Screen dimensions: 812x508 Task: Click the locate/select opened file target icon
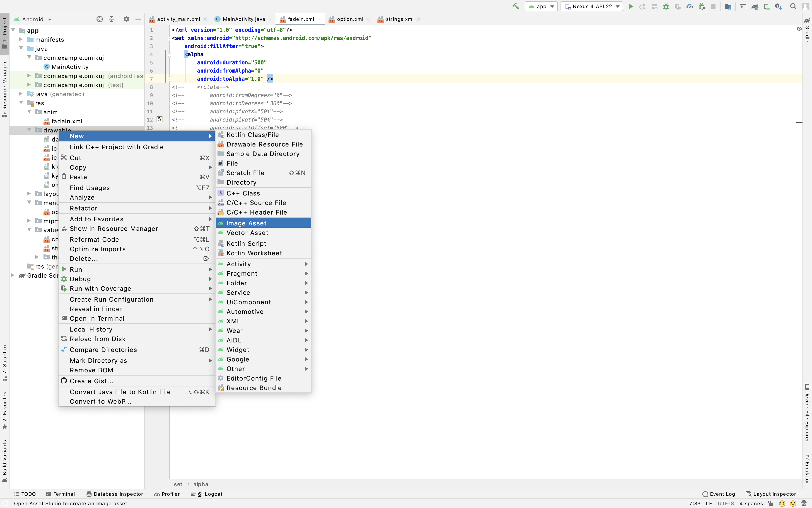(x=100, y=19)
